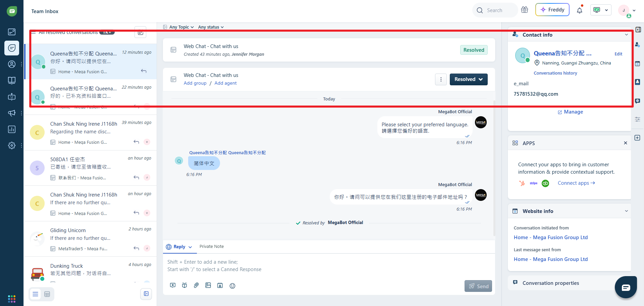Click into the reply message text box

coord(329,266)
